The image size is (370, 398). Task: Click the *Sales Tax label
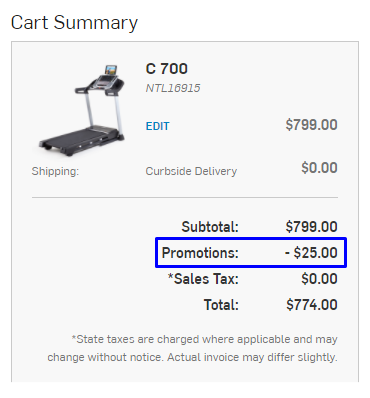click(203, 279)
